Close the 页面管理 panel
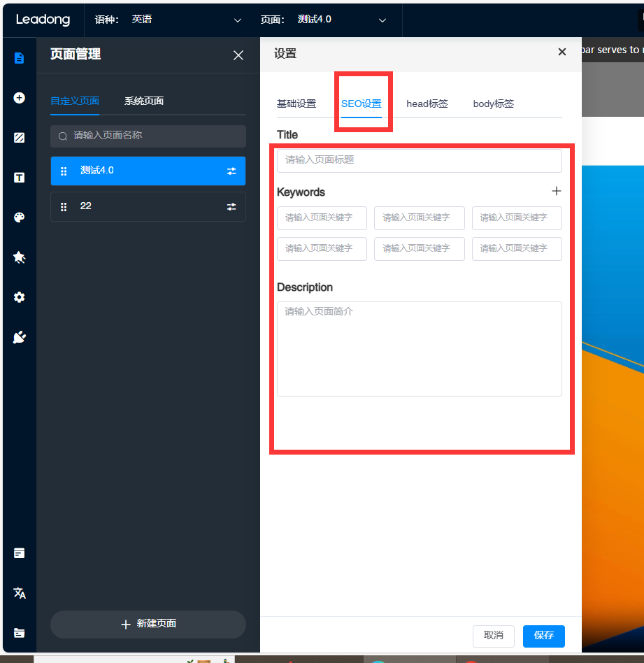644x663 pixels. (x=238, y=55)
